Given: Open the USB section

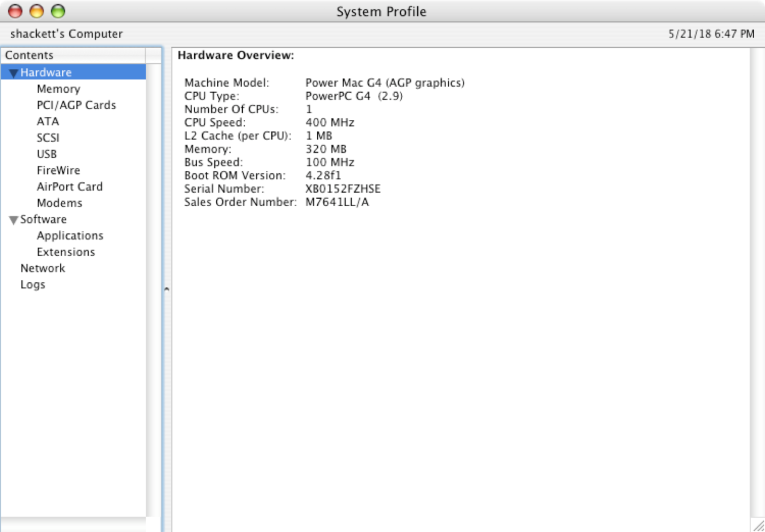Looking at the screenshot, I should pyautogui.click(x=46, y=154).
